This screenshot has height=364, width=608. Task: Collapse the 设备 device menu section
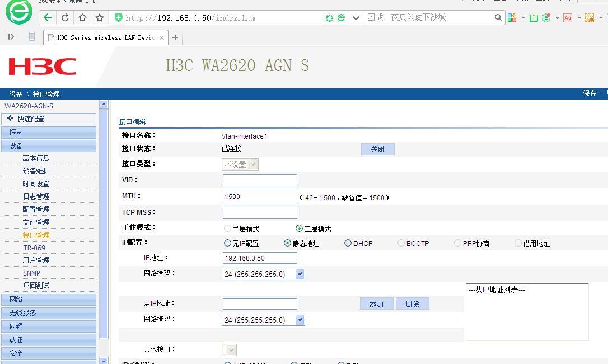pyautogui.click(x=49, y=146)
